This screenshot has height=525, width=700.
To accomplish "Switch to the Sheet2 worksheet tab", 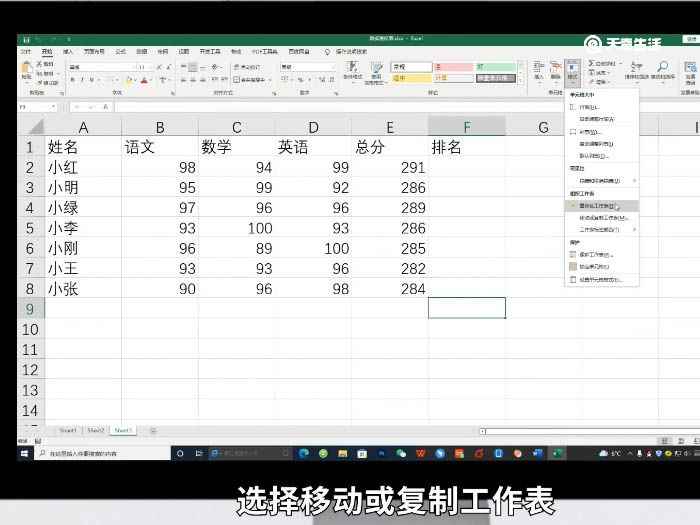I will (x=96, y=430).
